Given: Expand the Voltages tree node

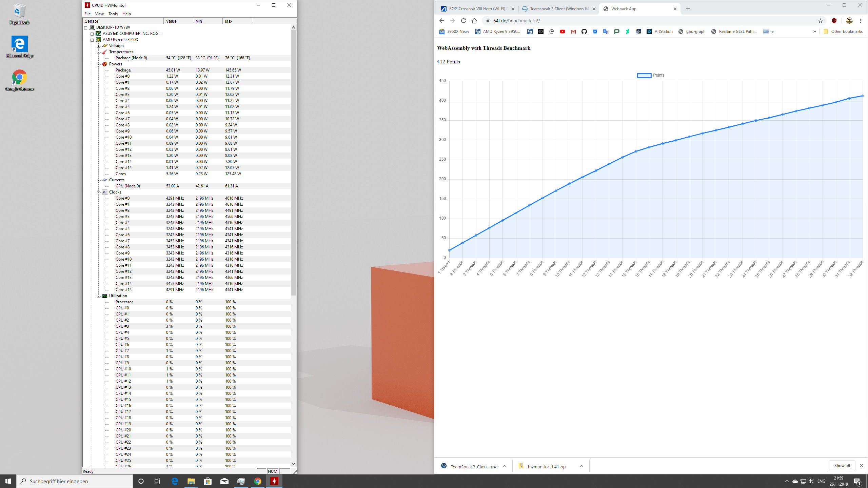Looking at the screenshot, I should [99, 46].
